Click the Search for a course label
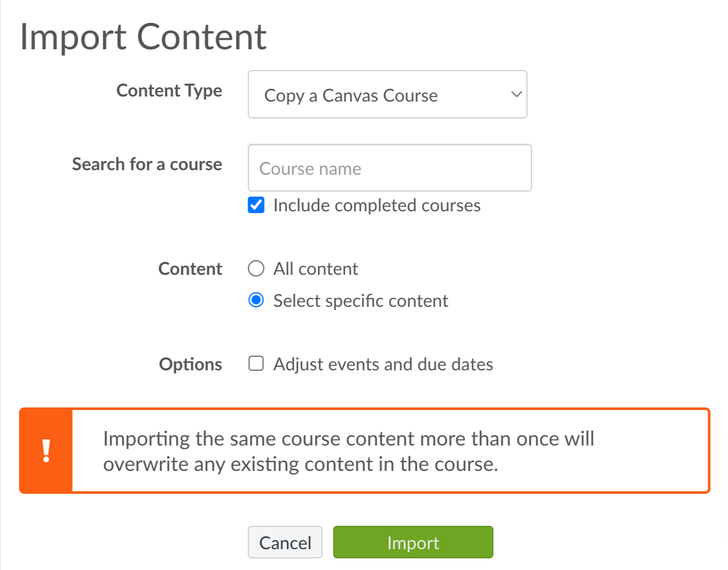 (146, 164)
